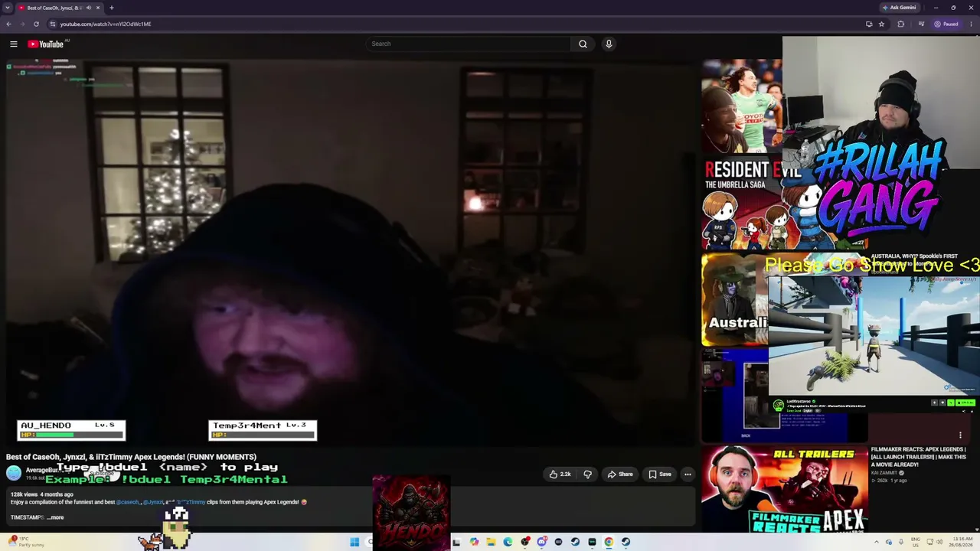Image resolution: width=980 pixels, height=551 pixels.
Task: Click the YouTube search magnifier button
Action: 583,44
